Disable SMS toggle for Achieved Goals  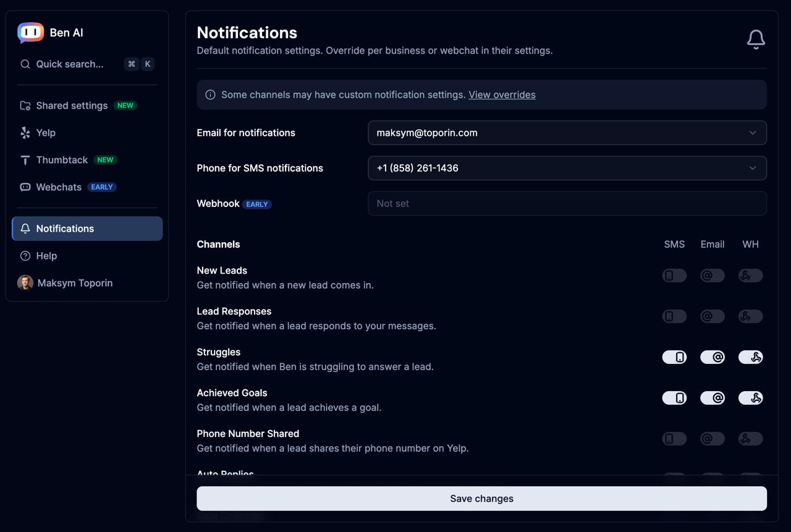[674, 398]
